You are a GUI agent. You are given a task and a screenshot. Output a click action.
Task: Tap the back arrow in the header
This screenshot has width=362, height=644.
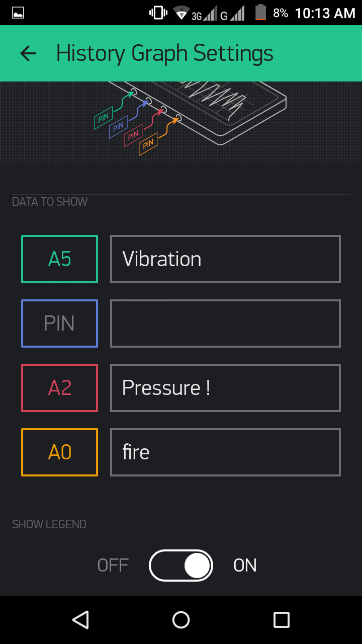[28, 53]
